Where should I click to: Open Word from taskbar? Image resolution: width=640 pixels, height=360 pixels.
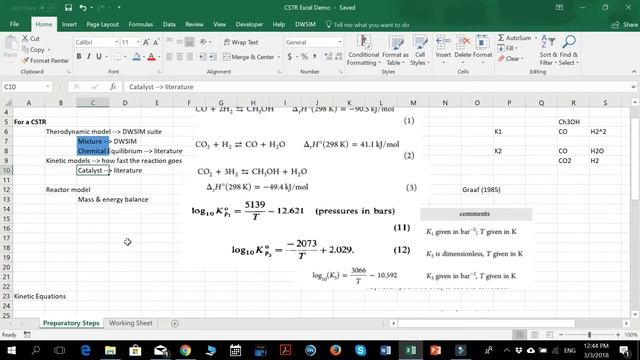click(385, 350)
